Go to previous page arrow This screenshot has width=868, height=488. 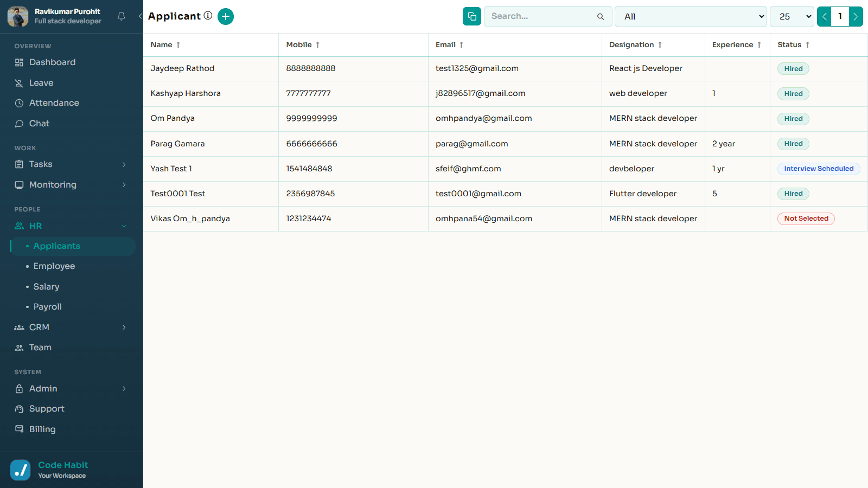tap(824, 16)
